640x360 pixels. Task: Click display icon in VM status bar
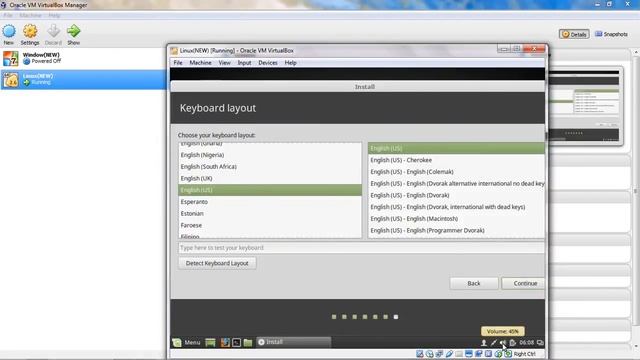[469, 354]
